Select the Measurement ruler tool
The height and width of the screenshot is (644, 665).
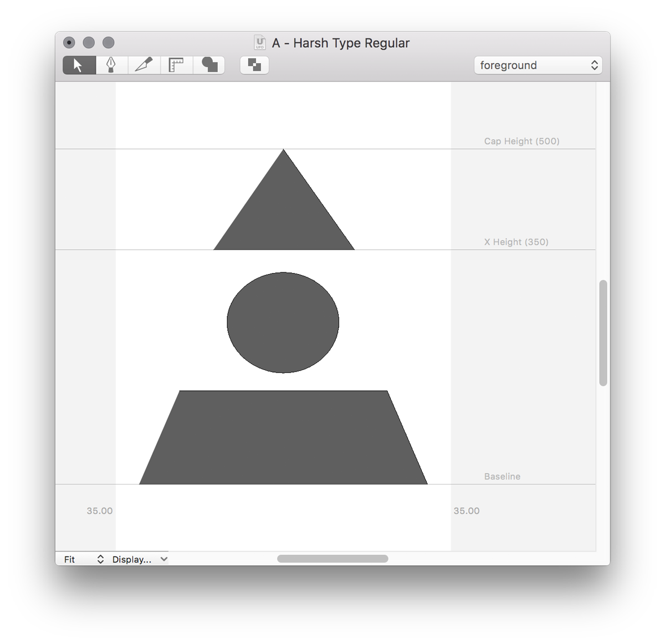point(176,65)
